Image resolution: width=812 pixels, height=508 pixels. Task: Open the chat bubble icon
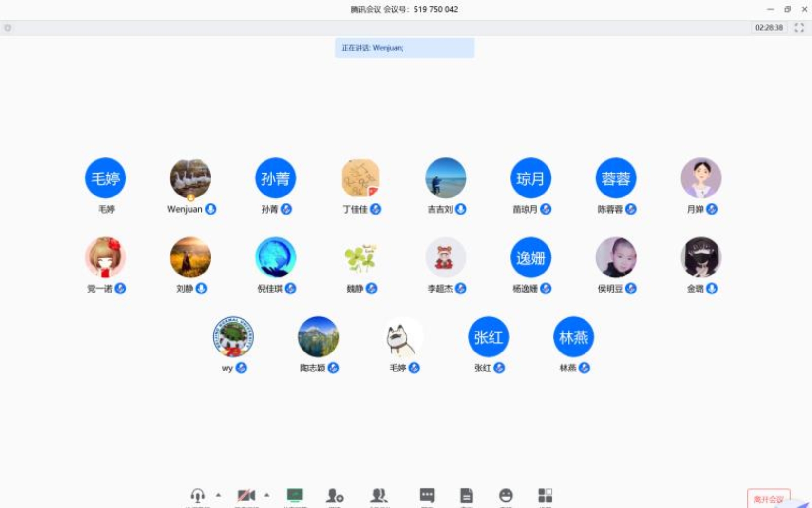(x=427, y=495)
